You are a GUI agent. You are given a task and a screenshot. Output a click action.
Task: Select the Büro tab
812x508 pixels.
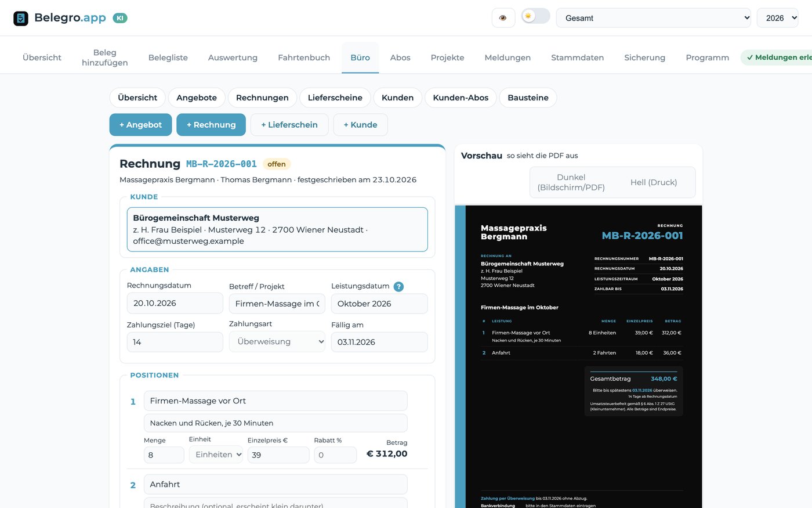tap(360, 57)
